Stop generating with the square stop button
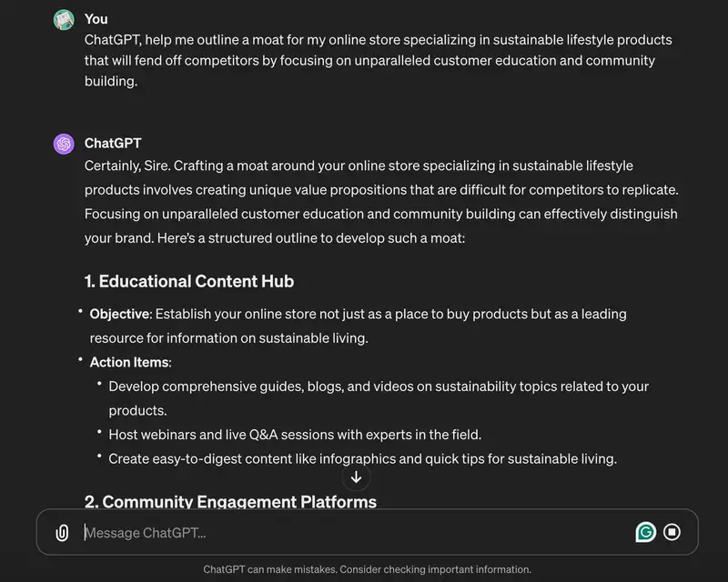Viewport: 728px width, 582px height. coord(672,532)
